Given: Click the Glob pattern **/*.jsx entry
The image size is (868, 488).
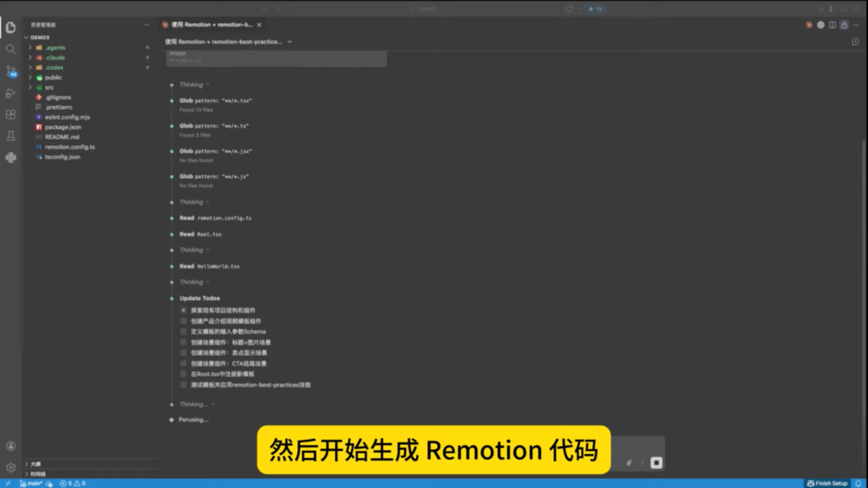Looking at the screenshot, I should point(215,151).
